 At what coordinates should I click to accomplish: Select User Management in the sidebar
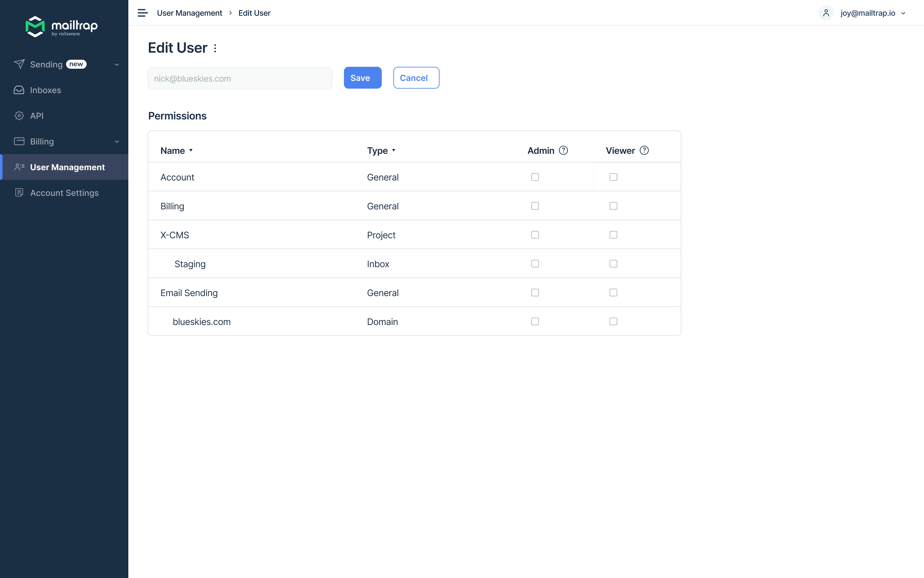tap(64, 167)
